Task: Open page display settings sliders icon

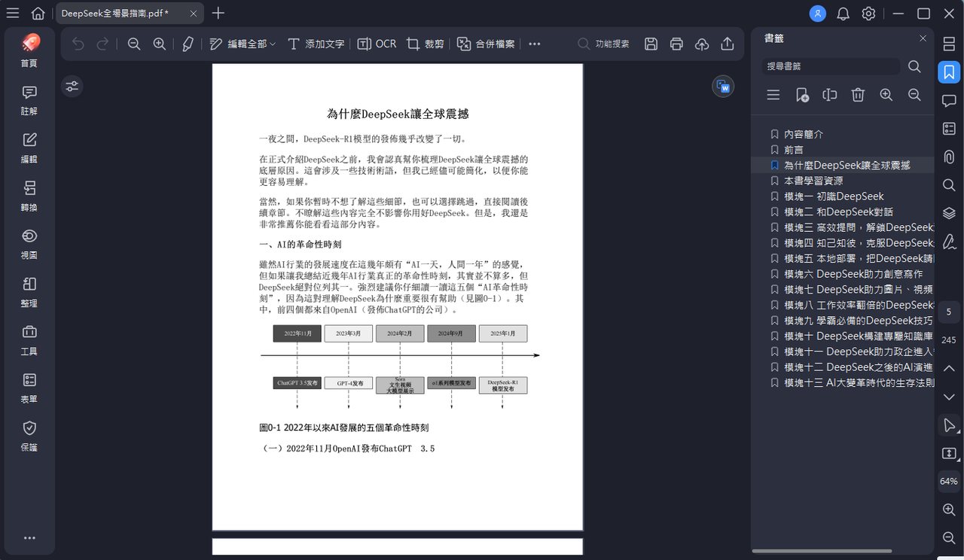Action: [x=72, y=87]
